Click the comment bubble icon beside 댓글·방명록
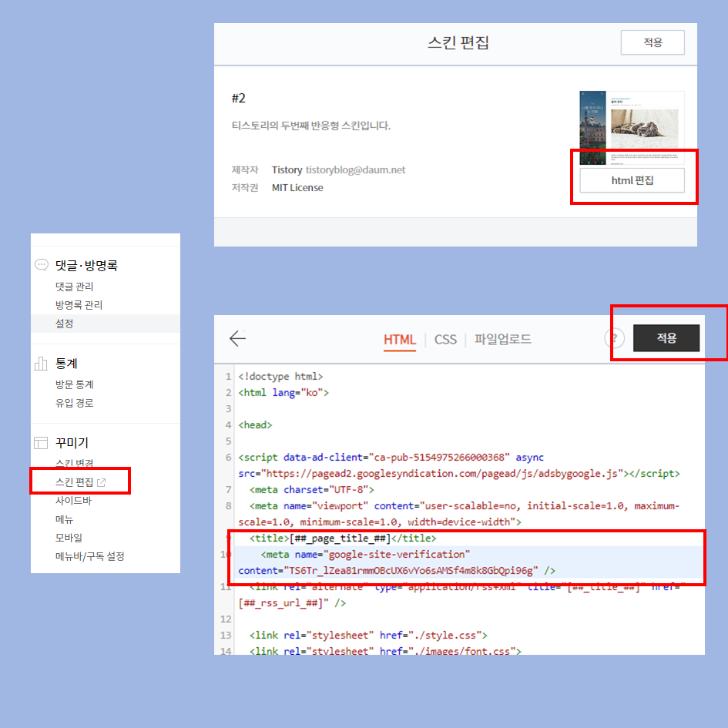Screen dimensions: 728x728 point(42,265)
